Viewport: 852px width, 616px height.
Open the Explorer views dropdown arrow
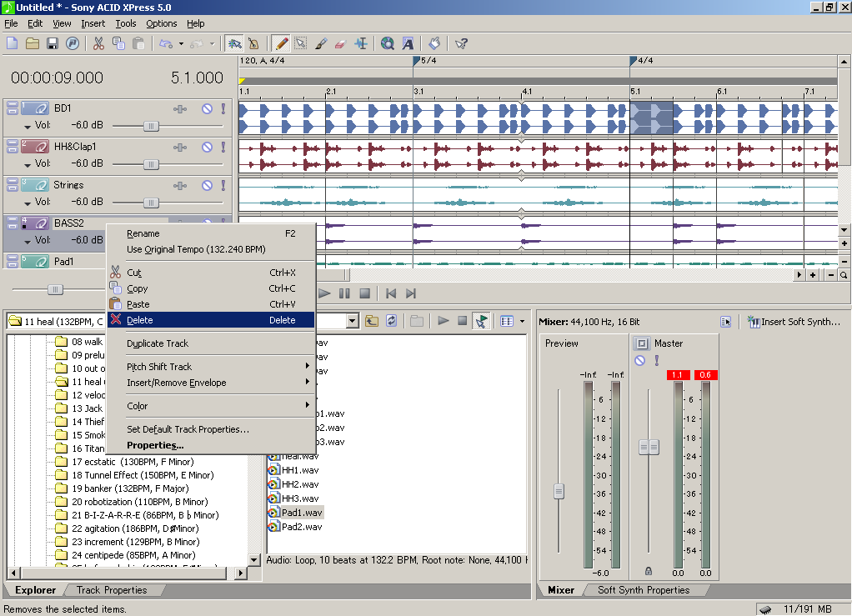(522, 321)
